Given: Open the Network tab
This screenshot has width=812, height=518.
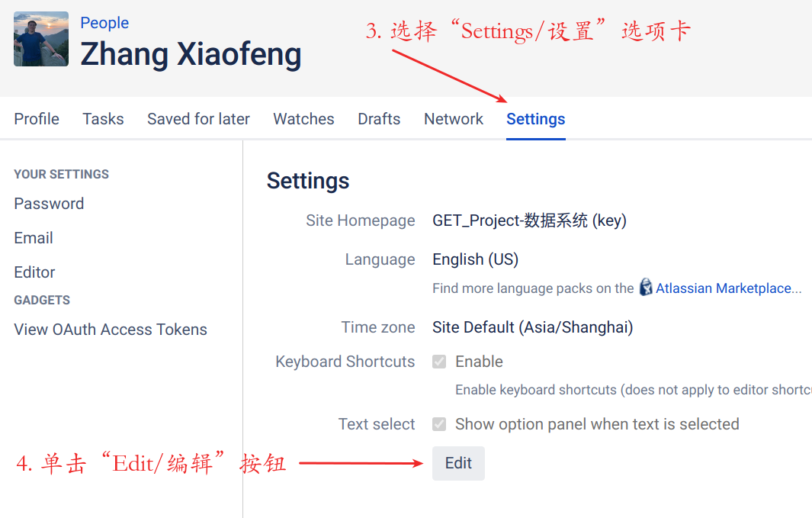Looking at the screenshot, I should [454, 119].
